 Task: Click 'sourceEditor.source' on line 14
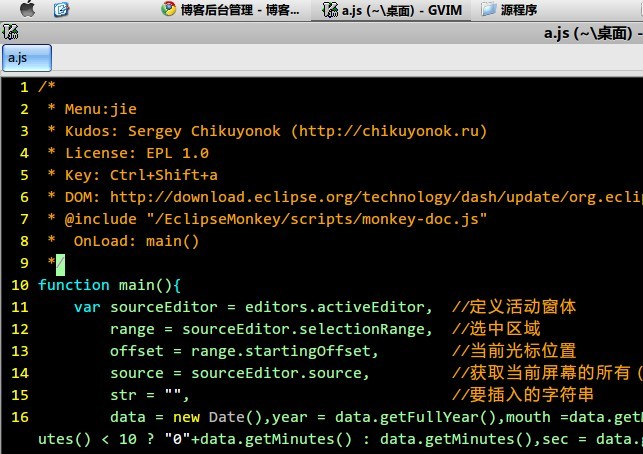tap(276, 373)
